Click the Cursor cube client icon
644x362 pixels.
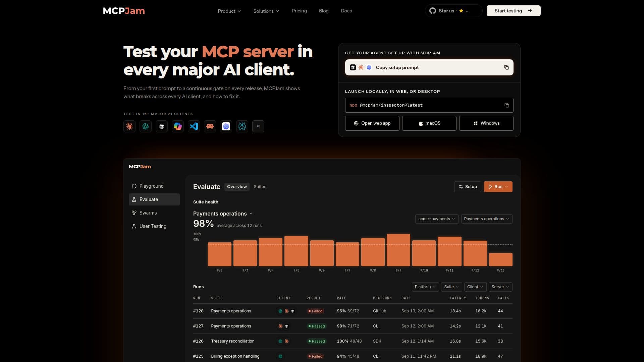point(162,126)
